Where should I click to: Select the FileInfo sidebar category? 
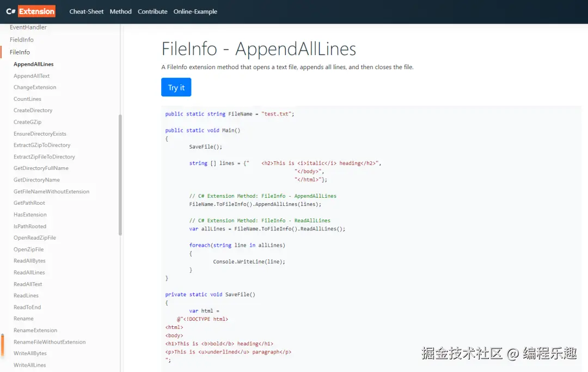[x=20, y=52]
